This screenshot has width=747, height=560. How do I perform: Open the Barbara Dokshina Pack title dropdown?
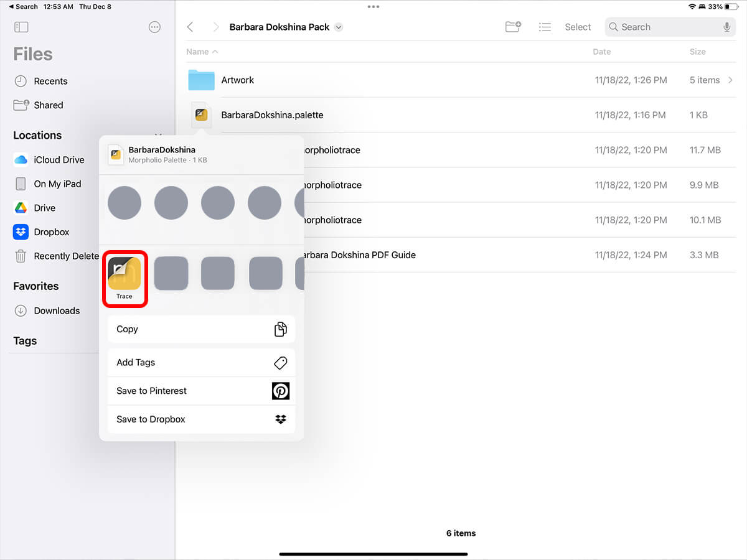tap(339, 27)
